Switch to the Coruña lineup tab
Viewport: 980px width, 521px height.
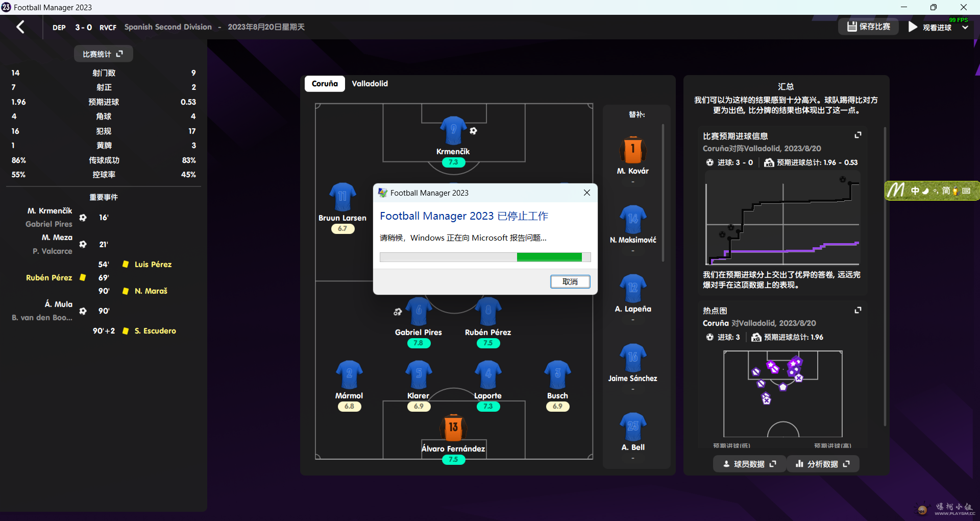tap(325, 83)
